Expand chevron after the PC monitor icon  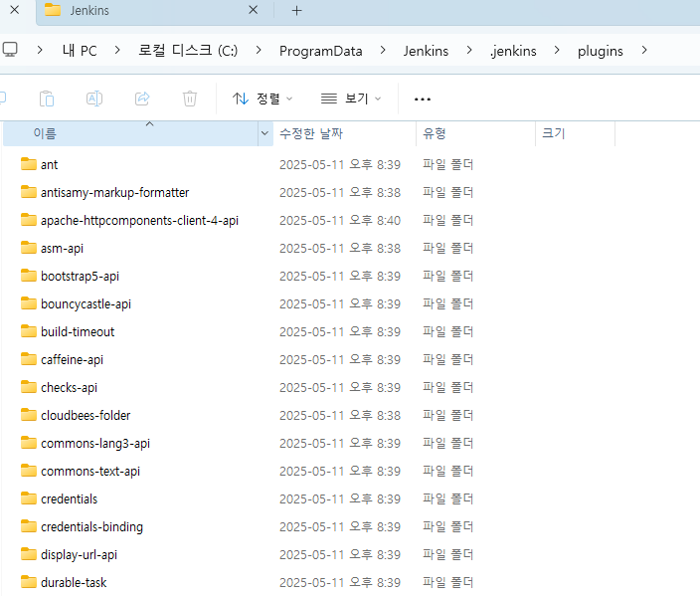click(40, 50)
